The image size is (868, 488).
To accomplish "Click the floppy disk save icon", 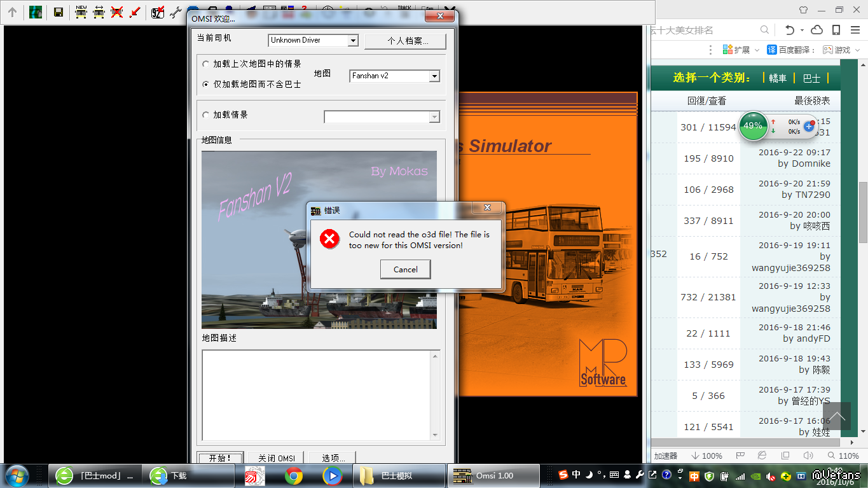I will pos(59,12).
